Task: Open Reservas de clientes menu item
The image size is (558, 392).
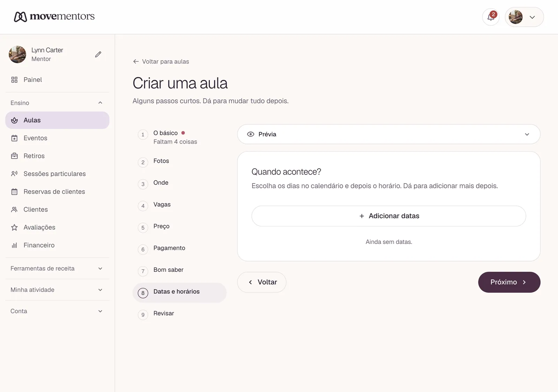Action: [x=57, y=192]
